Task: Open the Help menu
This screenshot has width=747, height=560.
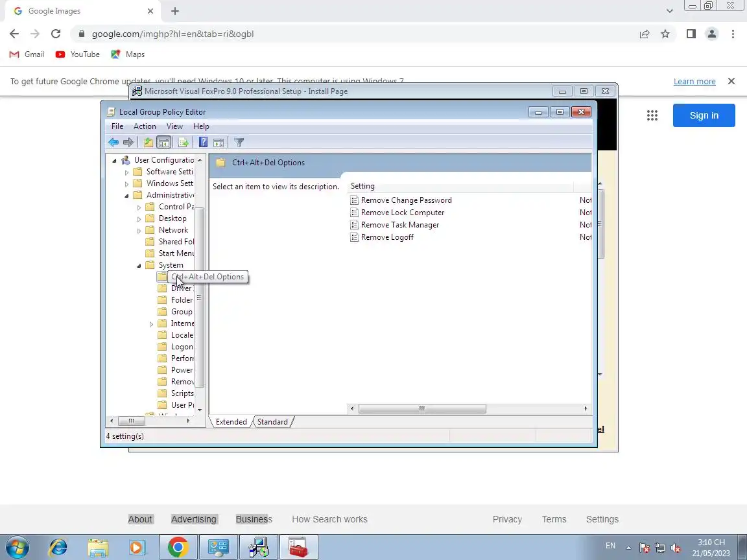Action: (x=201, y=126)
